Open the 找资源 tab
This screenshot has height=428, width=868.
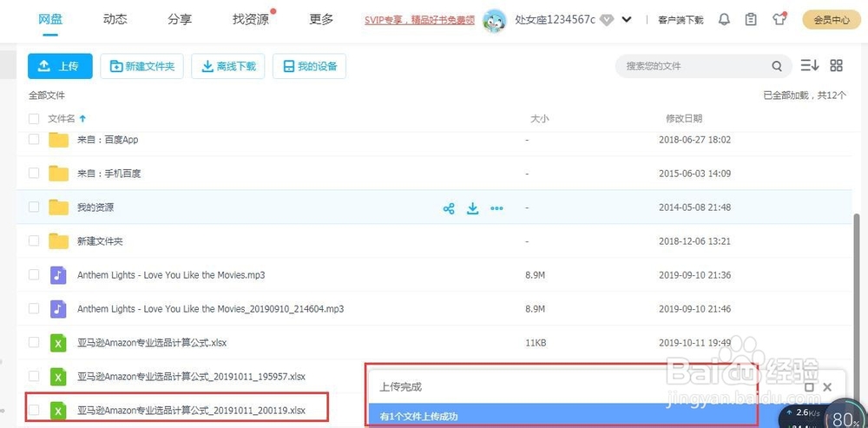(251, 19)
